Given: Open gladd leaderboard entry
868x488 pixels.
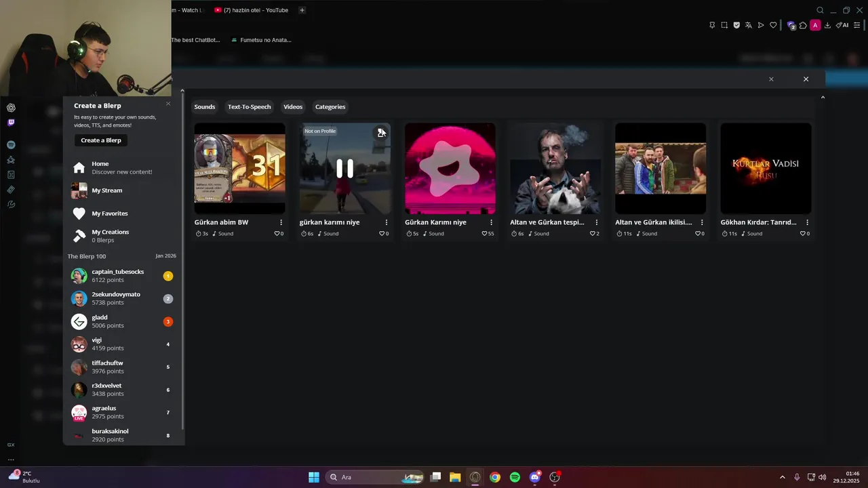Looking at the screenshot, I should [122, 321].
